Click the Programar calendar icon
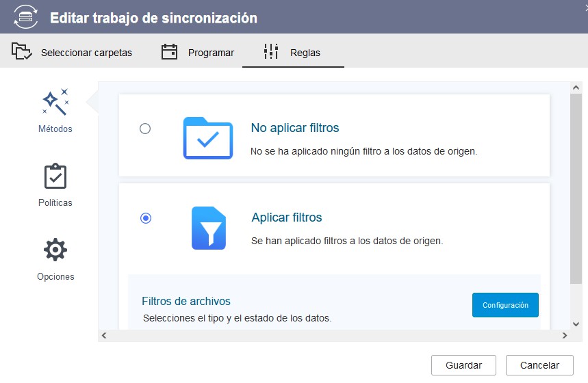 [x=169, y=52]
